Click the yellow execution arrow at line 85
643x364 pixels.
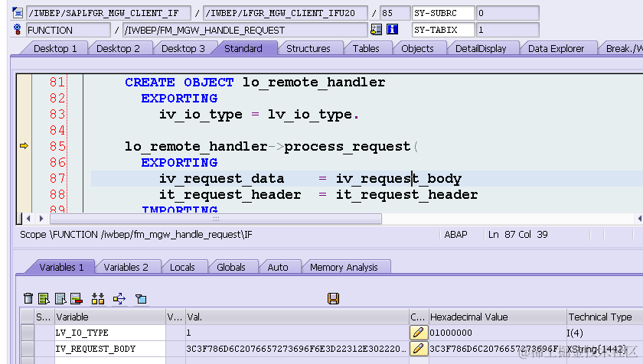(24, 146)
